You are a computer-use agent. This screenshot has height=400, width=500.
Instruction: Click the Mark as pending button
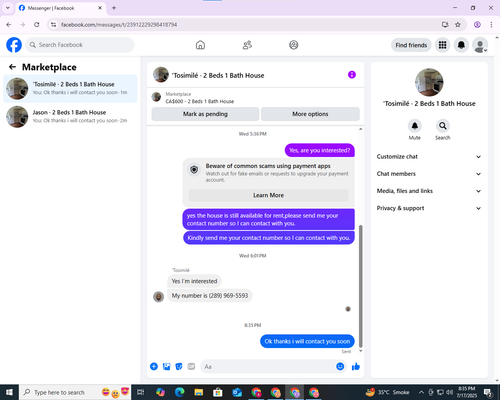205,114
